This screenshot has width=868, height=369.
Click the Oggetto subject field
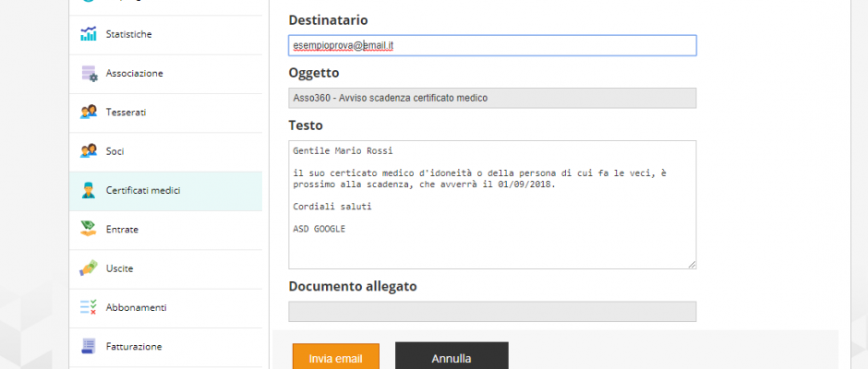point(492,98)
